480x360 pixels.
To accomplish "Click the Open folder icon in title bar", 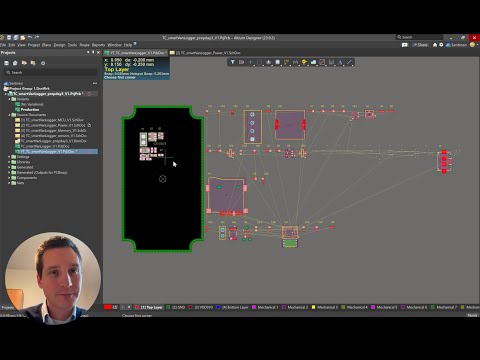I will pyautogui.click(x=23, y=38).
